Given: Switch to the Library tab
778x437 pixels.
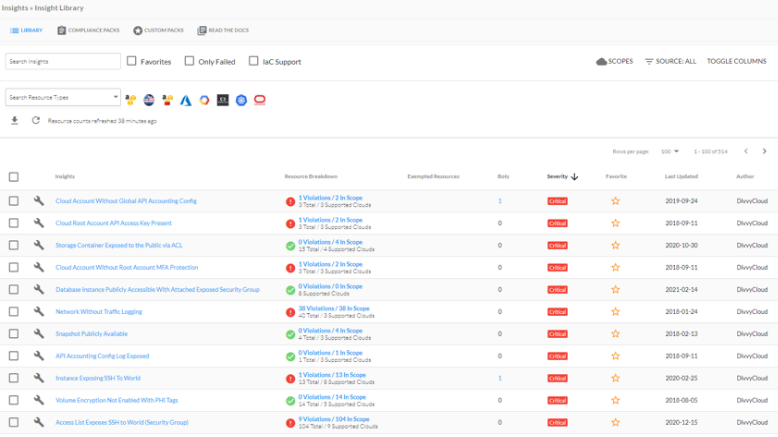Looking at the screenshot, I should pos(26,30).
